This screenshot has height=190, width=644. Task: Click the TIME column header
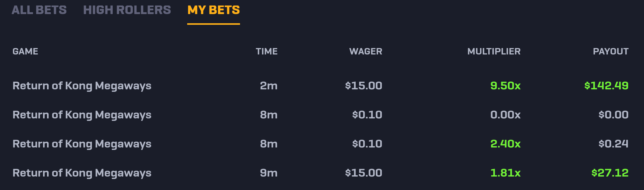267,51
